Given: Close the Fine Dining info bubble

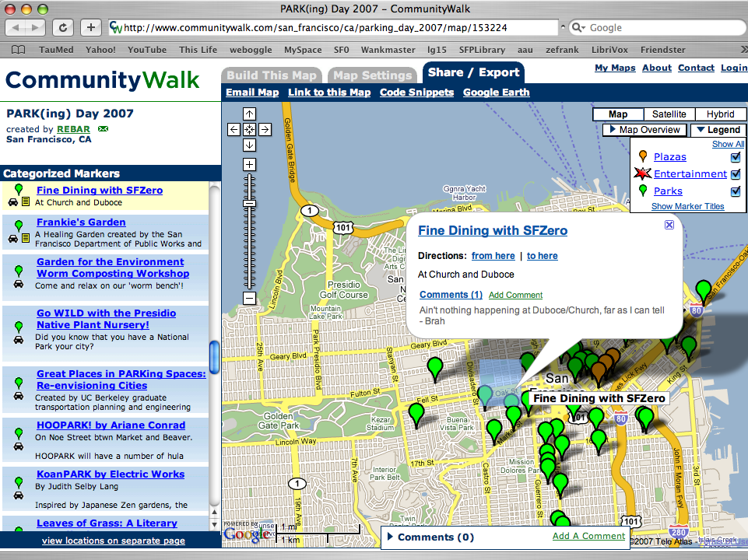Looking at the screenshot, I should 669,225.
